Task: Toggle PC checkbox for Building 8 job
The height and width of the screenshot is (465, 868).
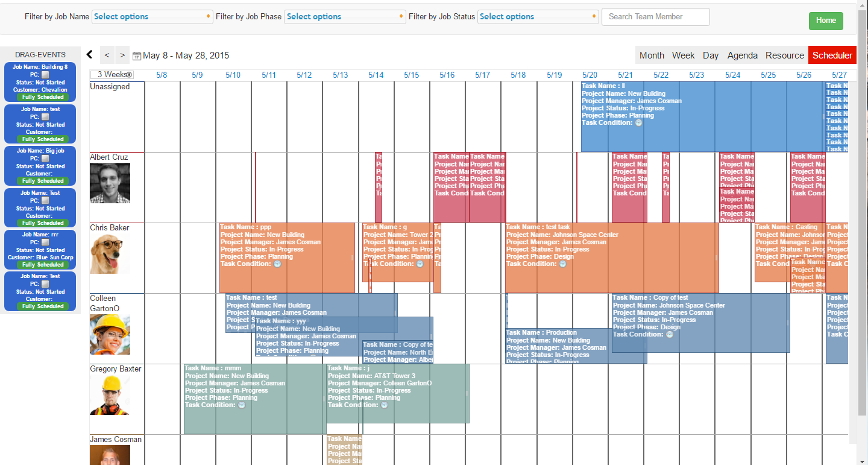Action: [45, 75]
